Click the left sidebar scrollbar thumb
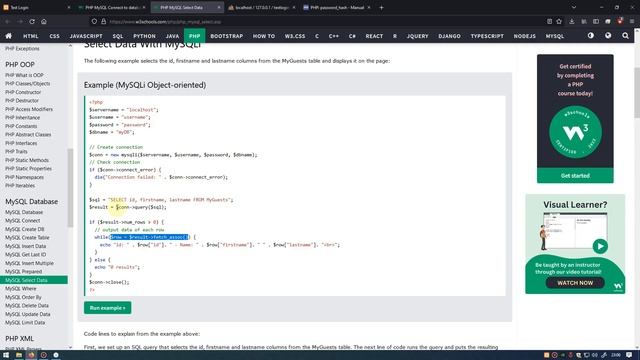 [x=70, y=187]
